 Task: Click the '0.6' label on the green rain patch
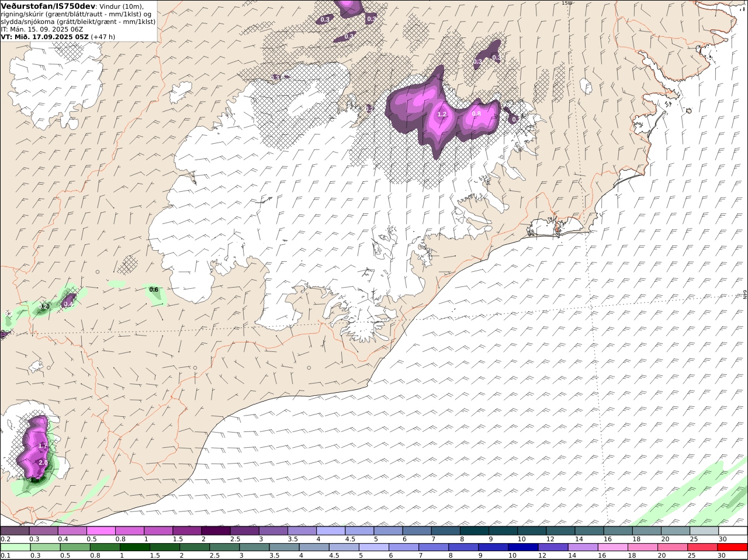coord(154,289)
